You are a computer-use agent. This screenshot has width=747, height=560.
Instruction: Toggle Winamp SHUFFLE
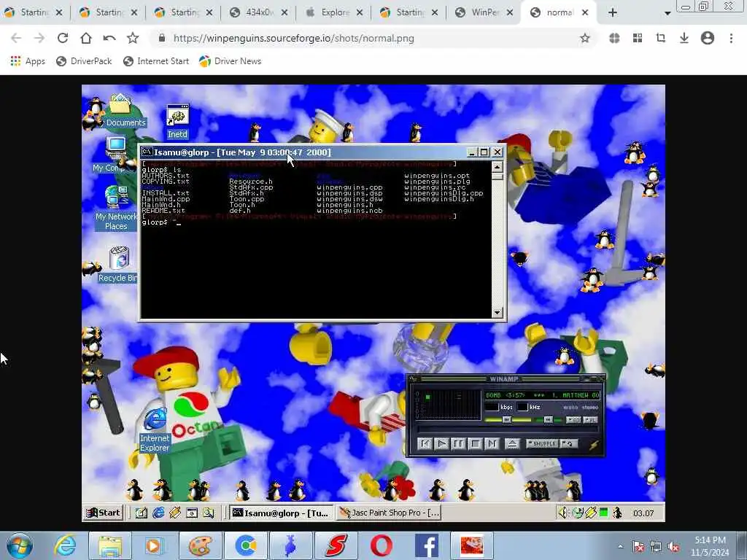[x=542, y=444]
